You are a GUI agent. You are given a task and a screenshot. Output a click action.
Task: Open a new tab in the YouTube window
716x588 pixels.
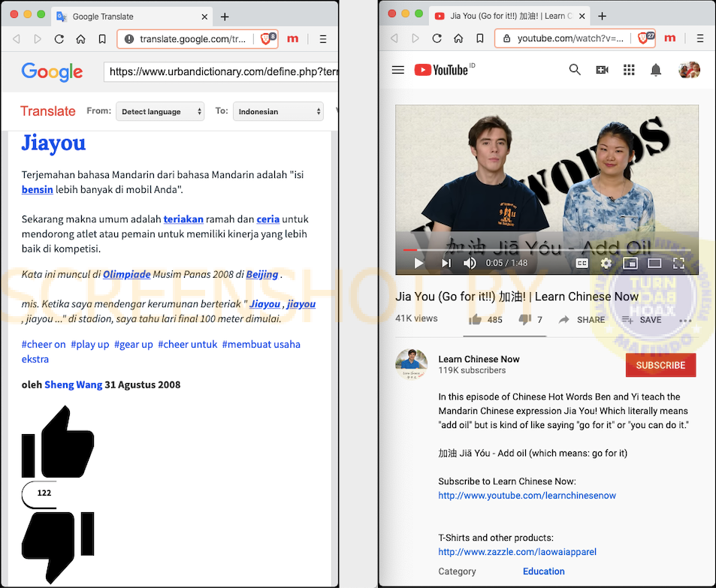603,17
